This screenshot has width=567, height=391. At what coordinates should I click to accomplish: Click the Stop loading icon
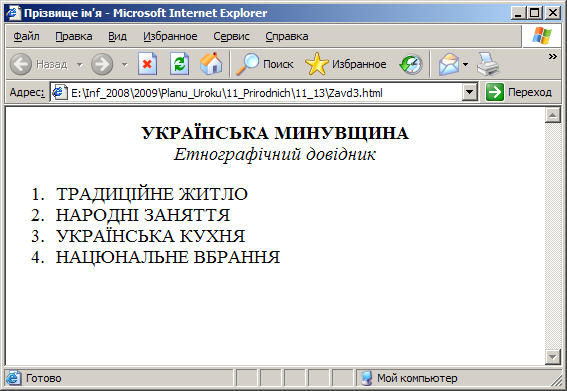148,64
